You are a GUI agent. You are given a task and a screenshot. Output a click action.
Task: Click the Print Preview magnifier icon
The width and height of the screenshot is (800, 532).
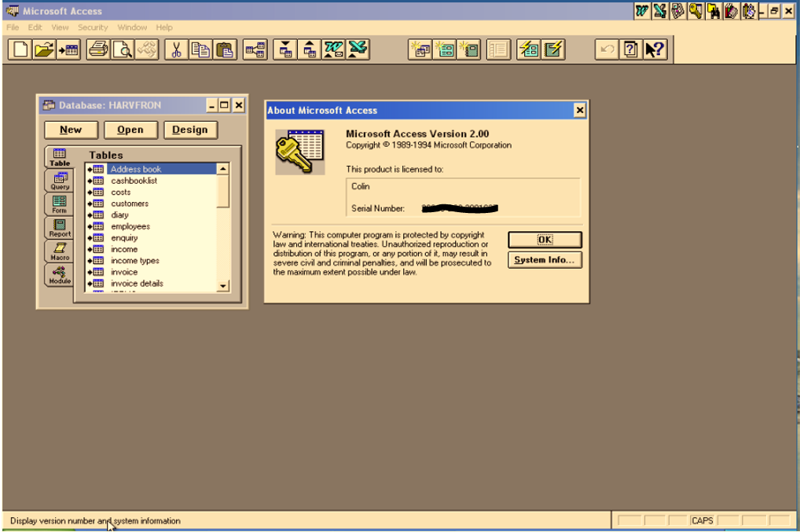pos(123,50)
